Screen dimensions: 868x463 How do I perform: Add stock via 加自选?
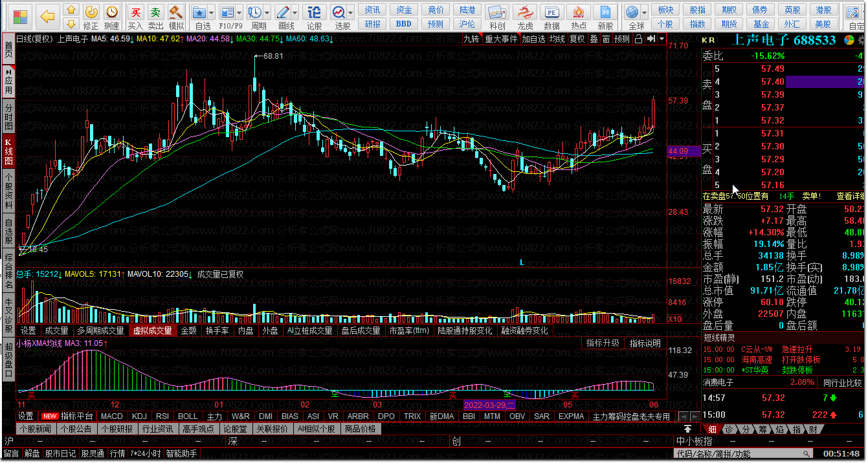pos(534,39)
